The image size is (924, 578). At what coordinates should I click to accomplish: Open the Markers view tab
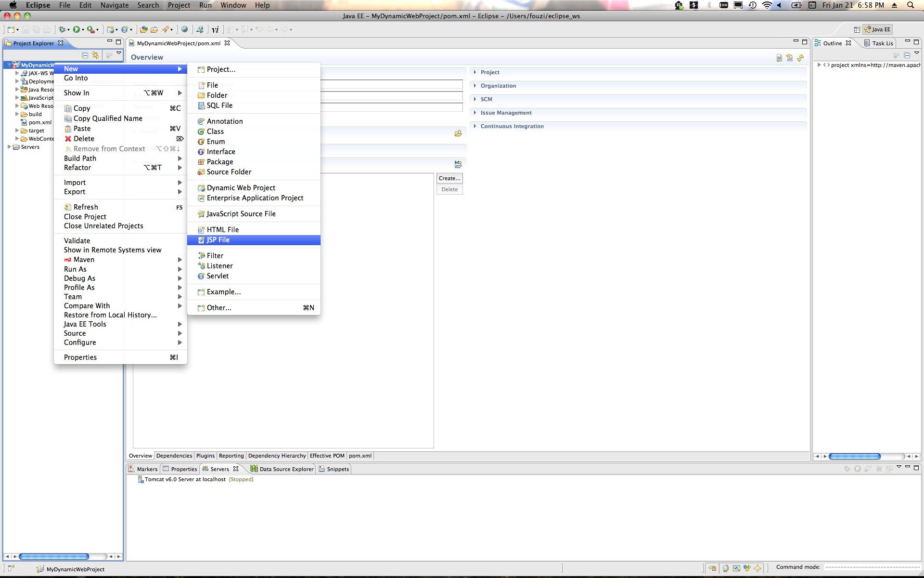point(143,469)
